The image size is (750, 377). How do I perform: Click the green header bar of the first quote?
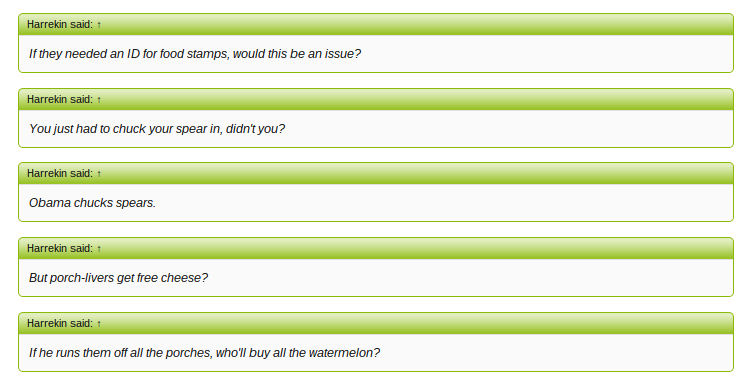click(x=375, y=24)
